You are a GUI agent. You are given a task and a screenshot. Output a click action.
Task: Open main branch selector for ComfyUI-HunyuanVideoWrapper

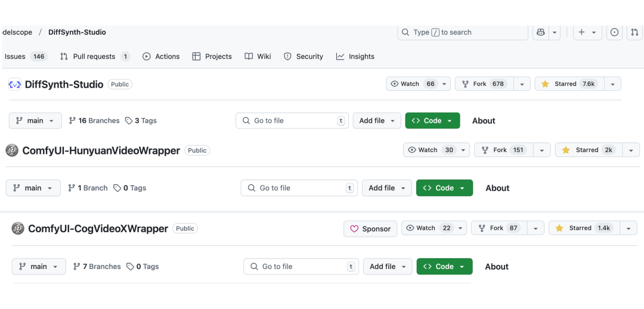coord(33,188)
